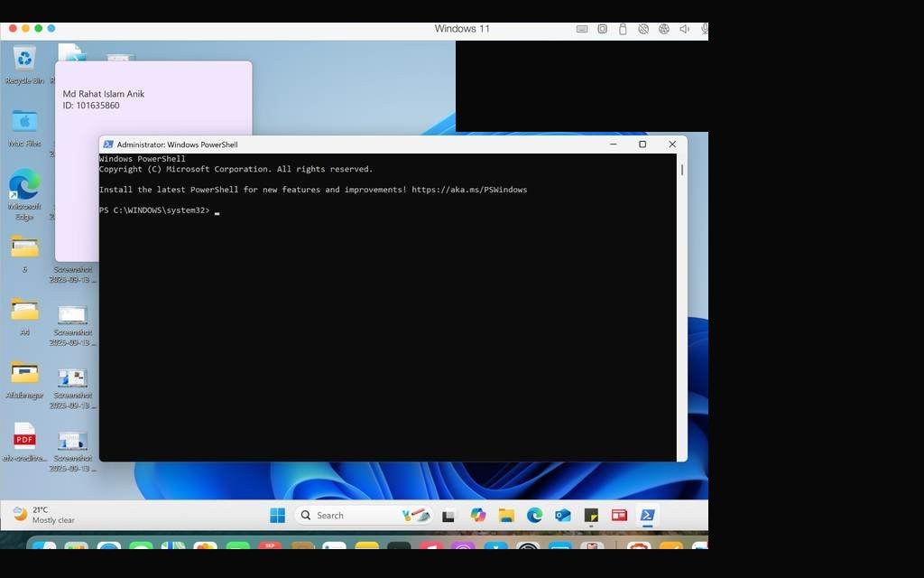Open Microsoft Edge from the taskbar

(x=534, y=516)
